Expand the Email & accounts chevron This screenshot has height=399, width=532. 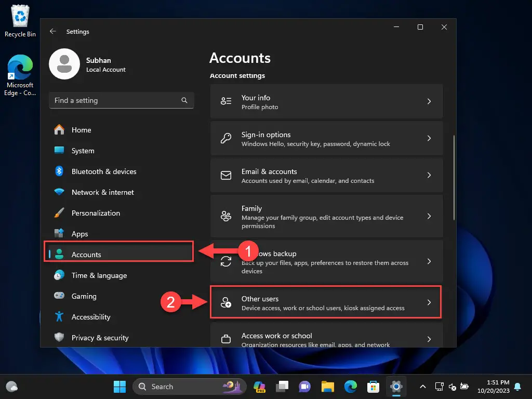(x=429, y=175)
